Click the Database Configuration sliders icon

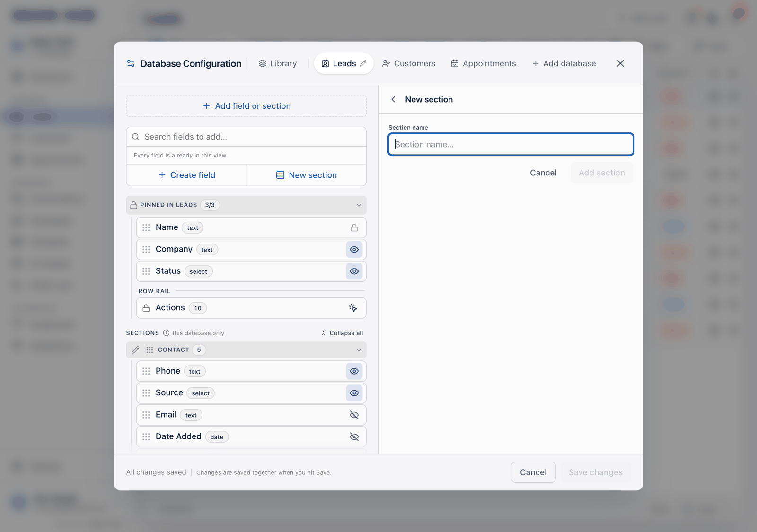pyautogui.click(x=131, y=63)
